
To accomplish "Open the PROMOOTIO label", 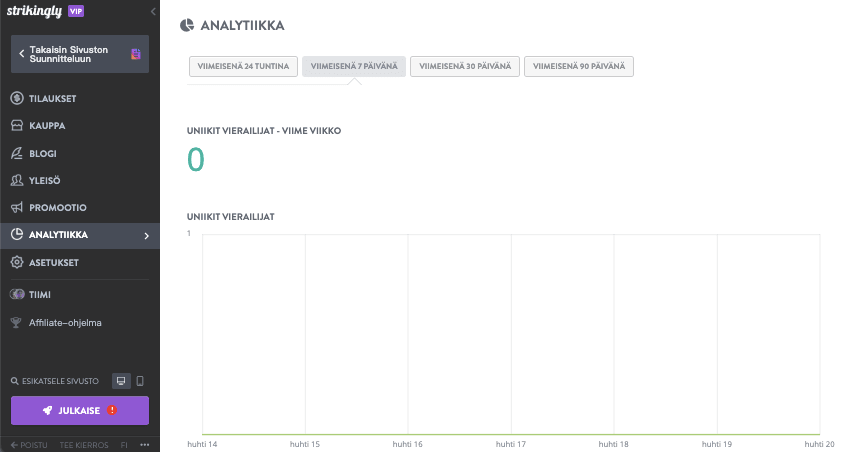I will 58,208.
